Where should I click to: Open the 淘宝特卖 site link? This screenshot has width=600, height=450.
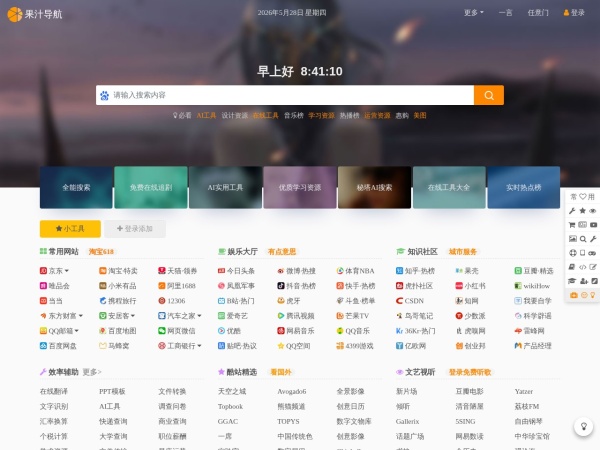118,271
